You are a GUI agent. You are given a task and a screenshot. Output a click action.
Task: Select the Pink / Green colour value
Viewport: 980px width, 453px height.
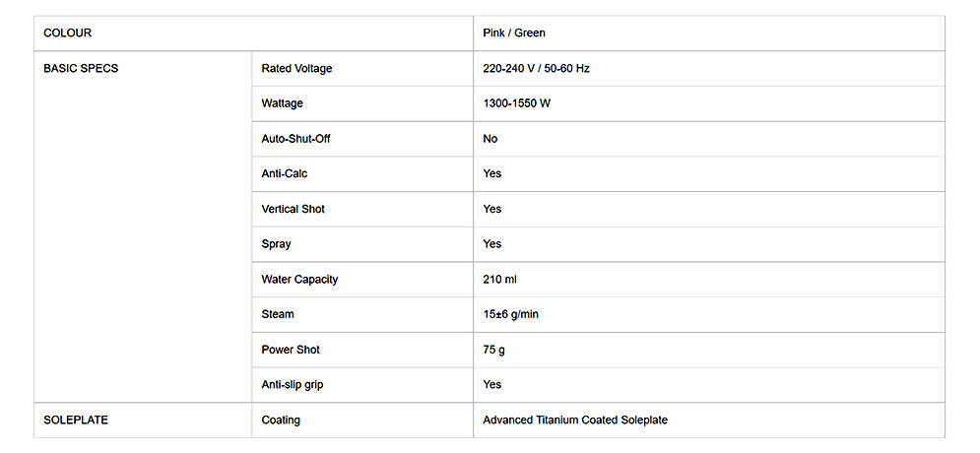pyautogui.click(x=514, y=33)
